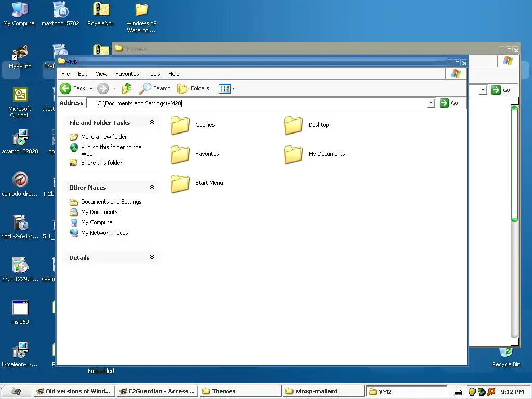This screenshot has width=532, height=399.
Task: Open the View menu
Action: tap(101, 74)
